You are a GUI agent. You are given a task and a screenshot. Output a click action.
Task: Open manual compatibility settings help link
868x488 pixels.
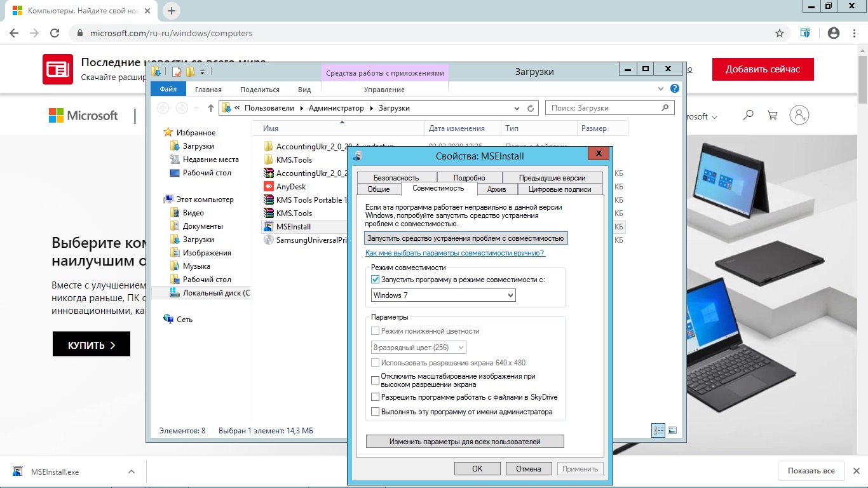coord(455,253)
